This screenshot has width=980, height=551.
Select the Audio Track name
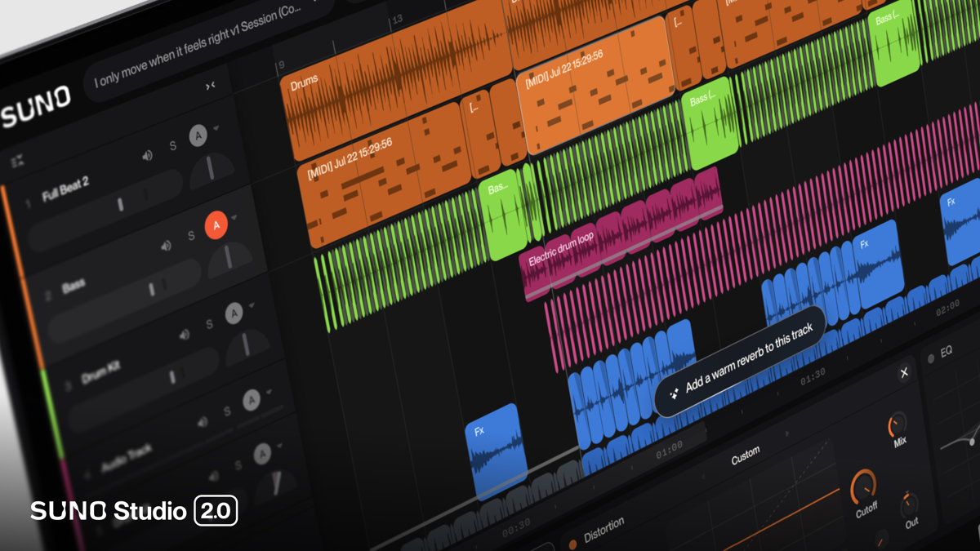pyautogui.click(x=126, y=458)
